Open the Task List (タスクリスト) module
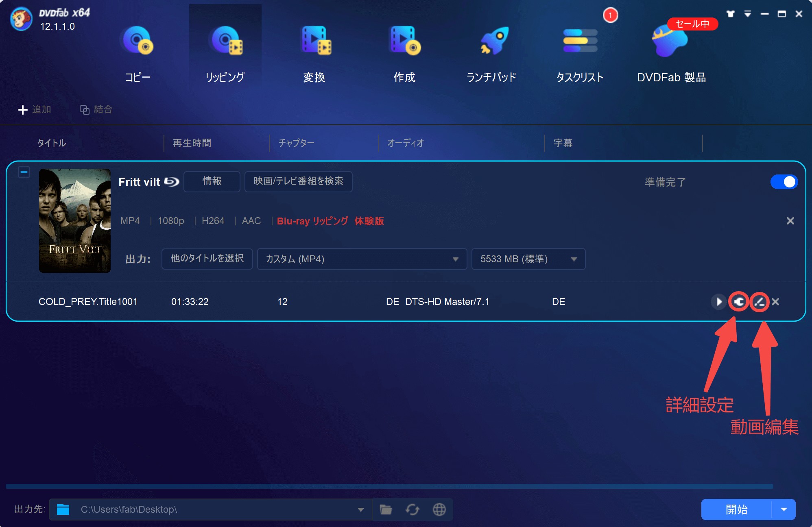 [580, 54]
